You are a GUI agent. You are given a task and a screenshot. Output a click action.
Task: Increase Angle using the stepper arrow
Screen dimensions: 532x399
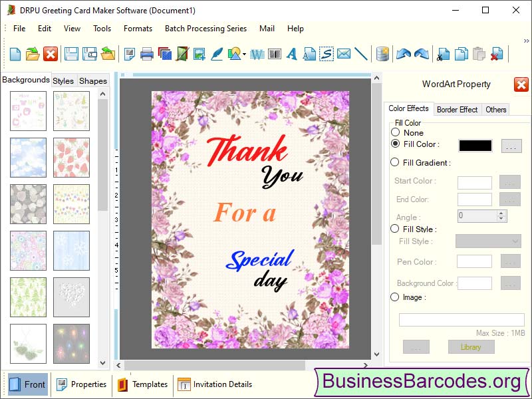[x=501, y=212]
